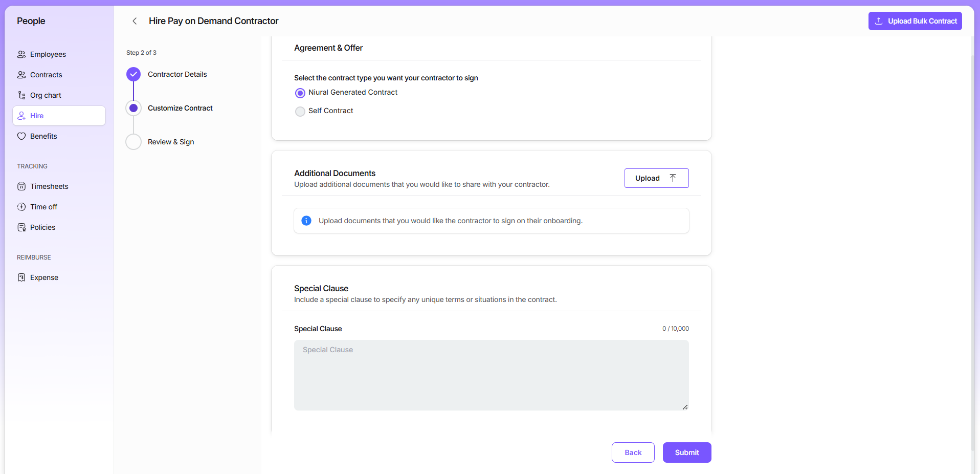Screen dimensions: 980x474
Task: Go to Timesheets page
Action: tap(59, 186)
